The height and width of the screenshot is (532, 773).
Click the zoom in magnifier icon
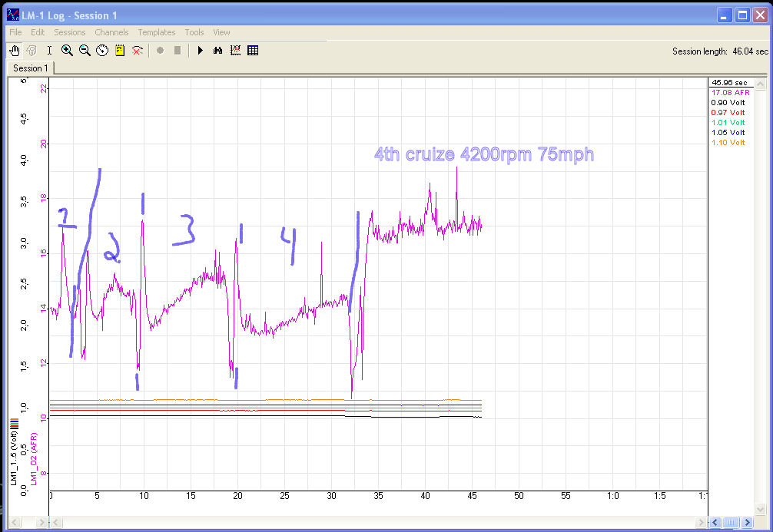(x=67, y=50)
